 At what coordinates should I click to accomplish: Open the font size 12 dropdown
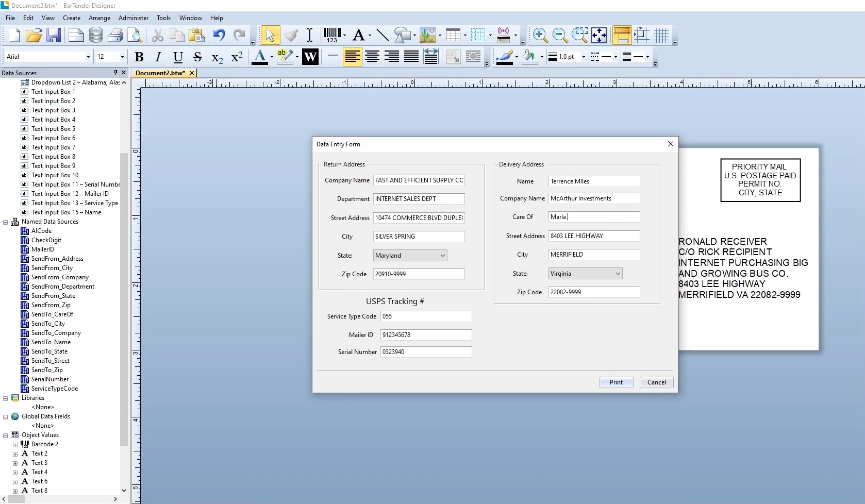tap(122, 57)
